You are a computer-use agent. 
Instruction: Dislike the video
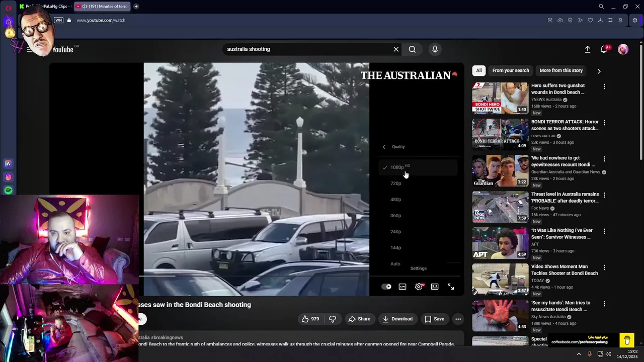pos(333,319)
